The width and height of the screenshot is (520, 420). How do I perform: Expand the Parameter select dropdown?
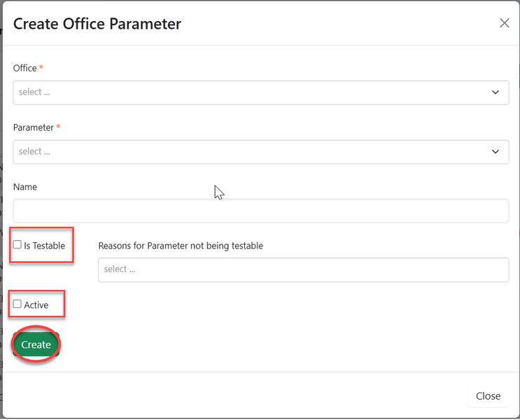coord(260,152)
